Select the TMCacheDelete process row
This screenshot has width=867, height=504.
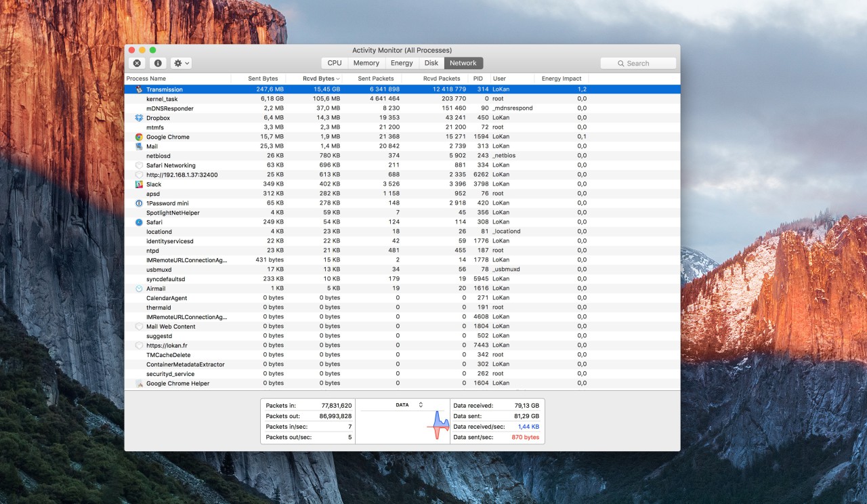tap(402, 355)
